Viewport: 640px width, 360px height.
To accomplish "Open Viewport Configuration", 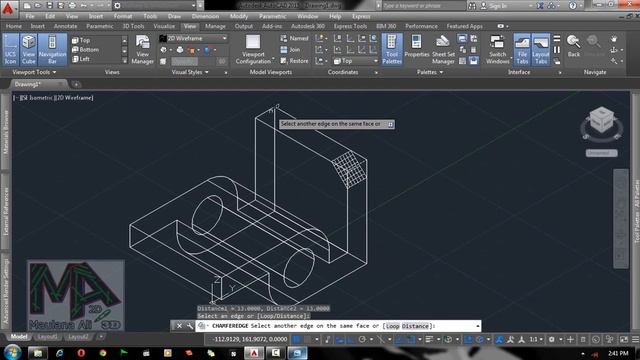I will (253, 49).
